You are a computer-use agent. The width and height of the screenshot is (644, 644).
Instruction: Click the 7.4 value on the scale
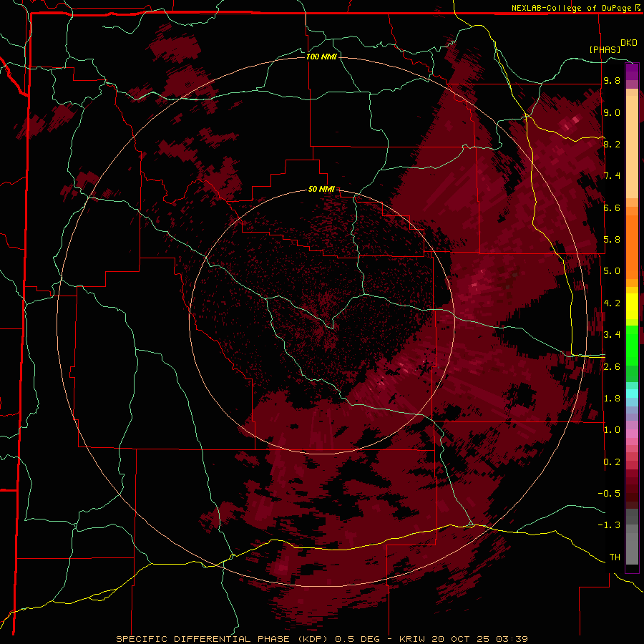point(612,176)
